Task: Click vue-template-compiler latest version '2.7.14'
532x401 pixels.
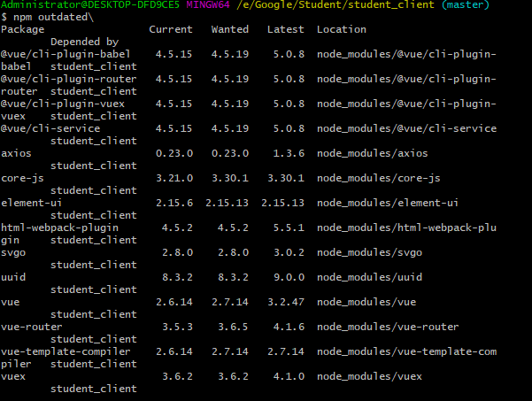Action: tap(286, 351)
